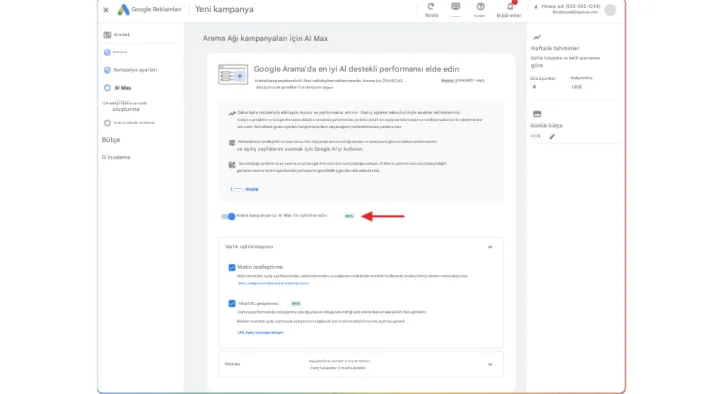Collapse the Varlık optimizasyonu section
This screenshot has height=394, width=724.
coord(490,247)
